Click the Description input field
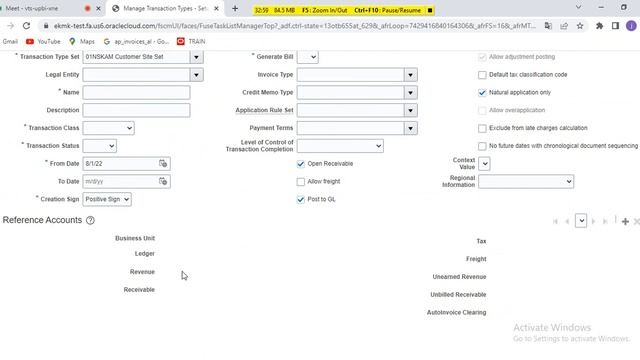Viewport: 640px width, 360px height. click(136, 110)
